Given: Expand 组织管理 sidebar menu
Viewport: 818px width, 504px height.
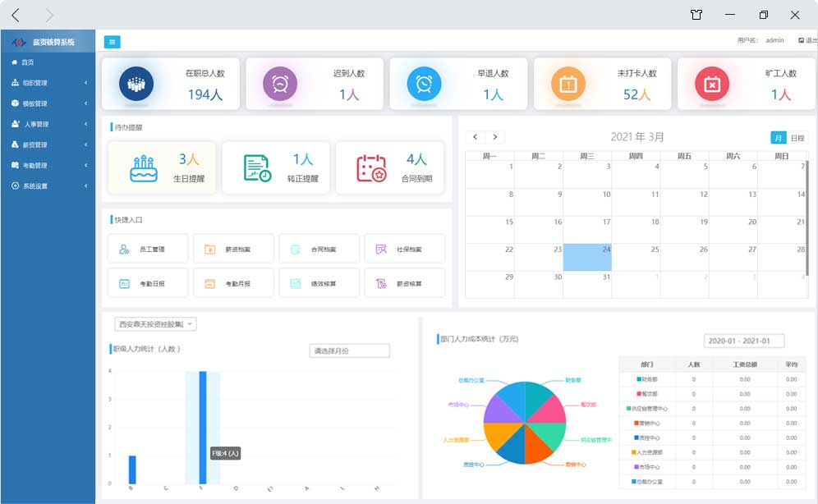Looking at the screenshot, I should (48, 83).
